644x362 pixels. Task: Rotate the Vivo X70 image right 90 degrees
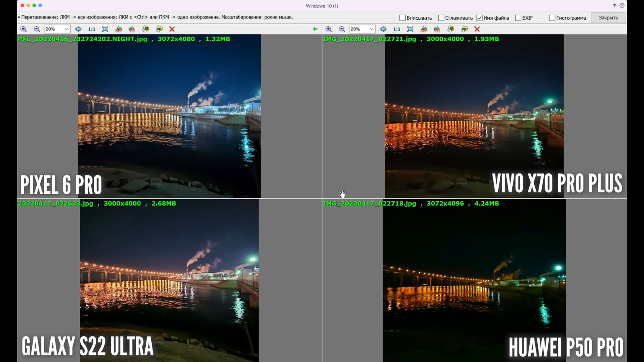pyautogui.click(x=437, y=29)
